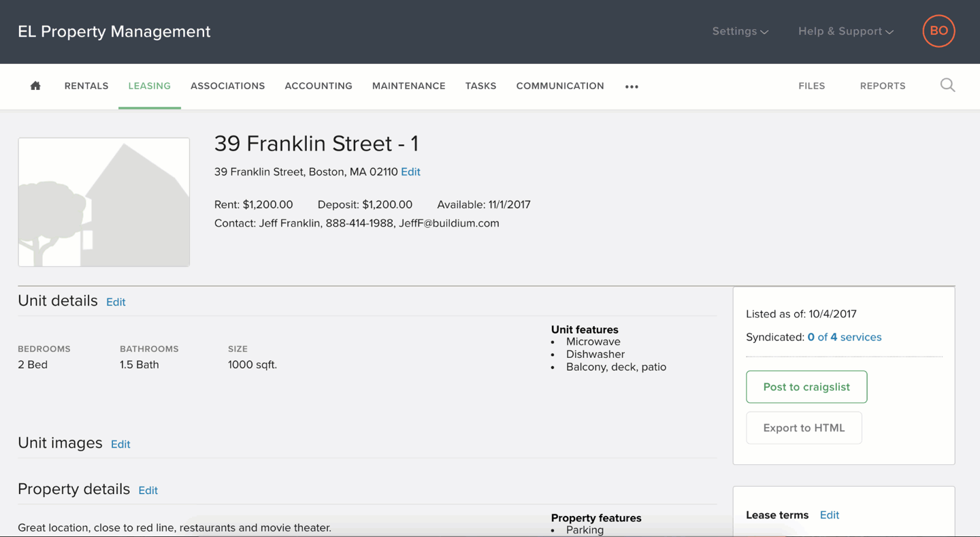Image resolution: width=980 pixels, height=537 pixels.
Task: Click the three-dot more menu icon
Action: pos(632,86)
